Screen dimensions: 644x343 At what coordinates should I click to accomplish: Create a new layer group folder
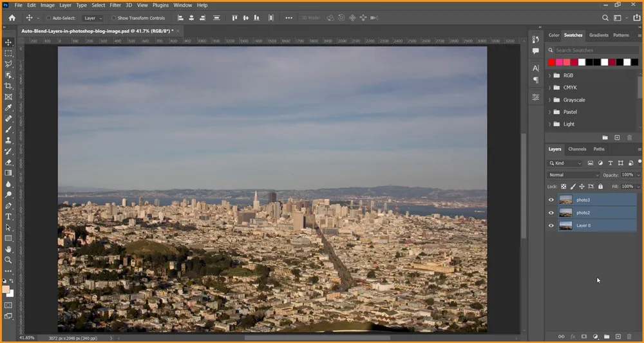pos(607,337)
